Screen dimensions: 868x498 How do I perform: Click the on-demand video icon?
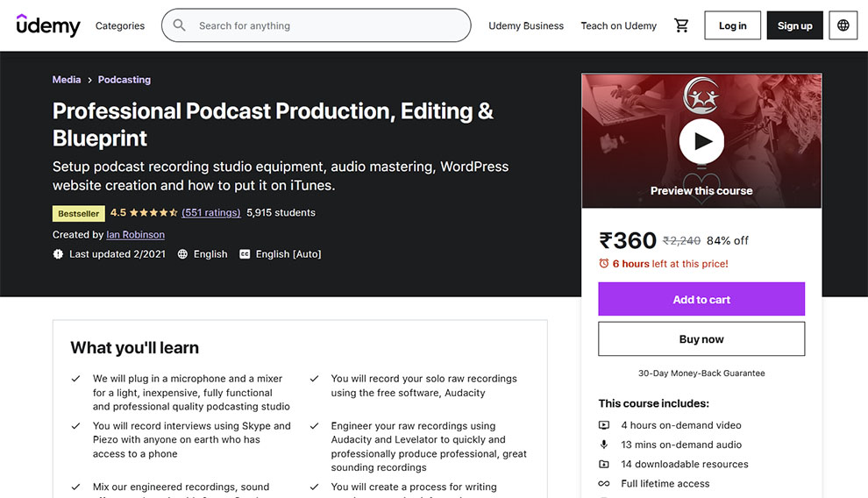pos(604,425)
